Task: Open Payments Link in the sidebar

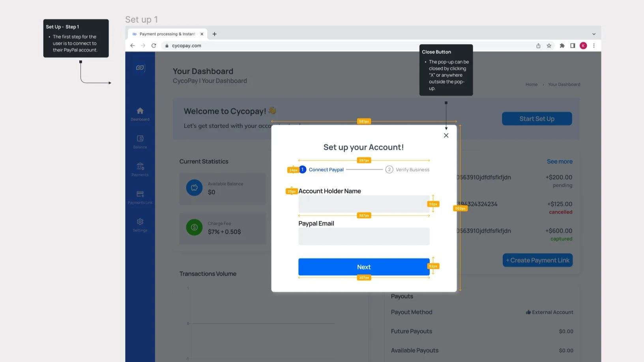Action: tap(140, 197)
